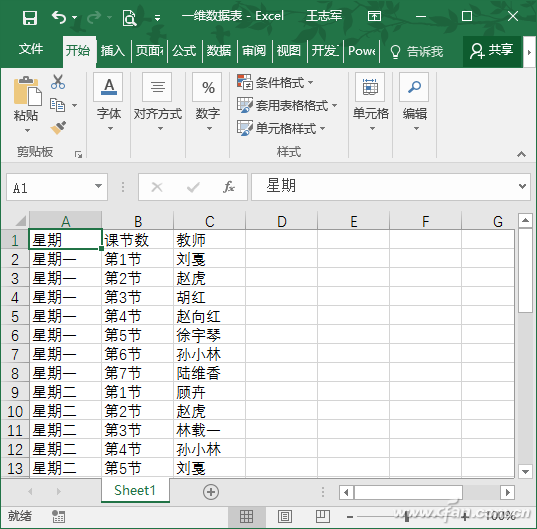Expand the formula bar chevron
The width and height of the screenshot is (537, 529).
pos(522,186)
